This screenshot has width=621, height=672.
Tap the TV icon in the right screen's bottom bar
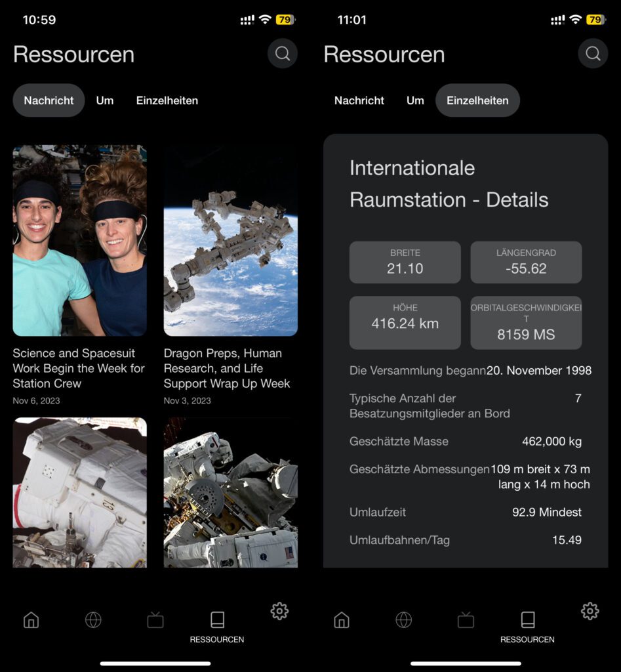click(466, 619)
